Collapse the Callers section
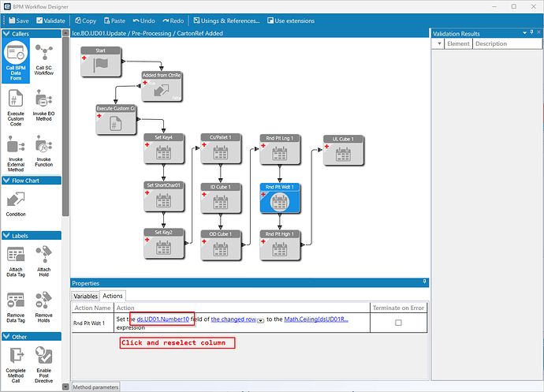 click(x=6, y=34)
